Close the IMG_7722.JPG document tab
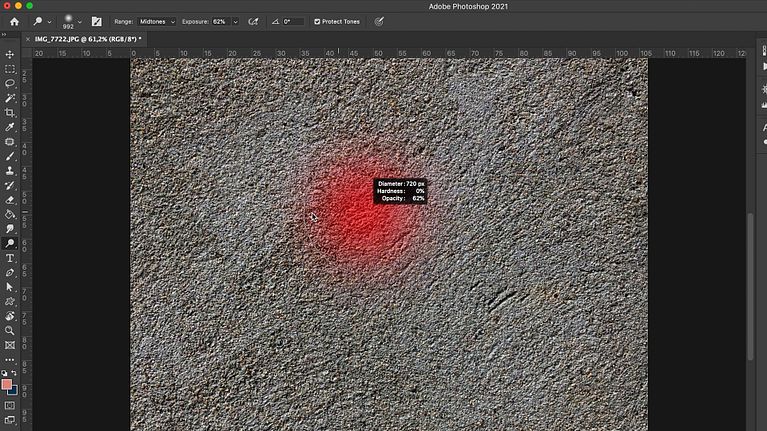The width and height of the screenshot is (767, 431). [x=27, y=39]
